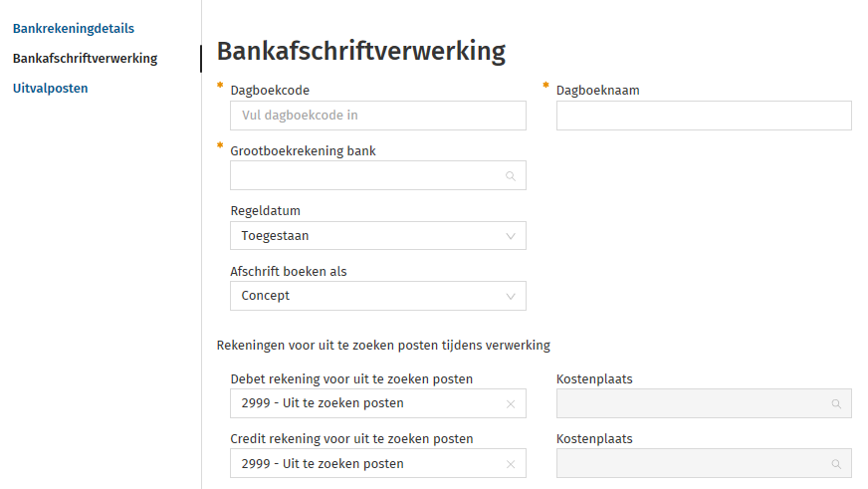Click into the Dagboeknaam text field
Viewport: 868px width, 489px height.
704,116
